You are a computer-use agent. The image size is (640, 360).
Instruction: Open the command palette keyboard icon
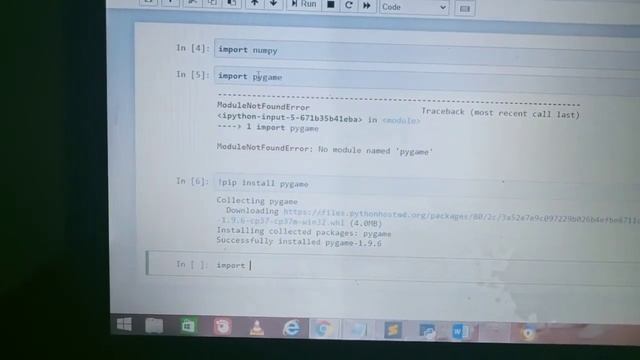(464, 8)
